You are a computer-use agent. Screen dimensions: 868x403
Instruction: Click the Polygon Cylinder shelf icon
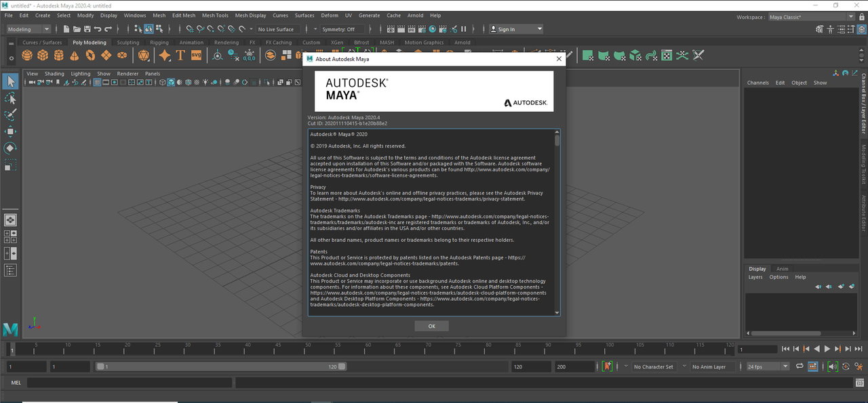tap(58, 55)
